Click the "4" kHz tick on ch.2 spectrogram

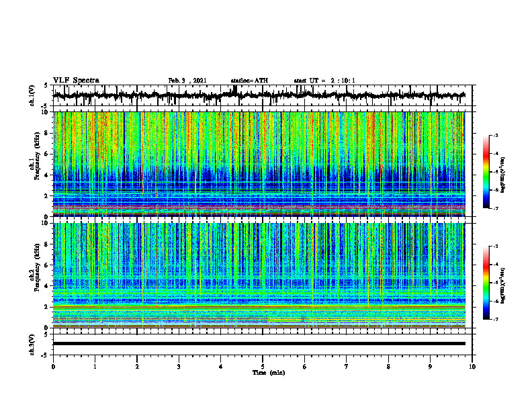click(48, 286)
